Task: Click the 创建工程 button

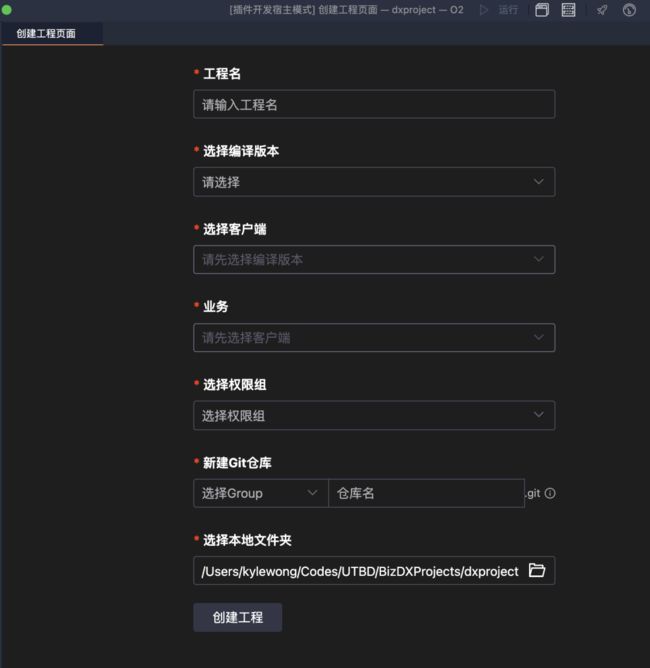Action: click(x=238, y=617)
